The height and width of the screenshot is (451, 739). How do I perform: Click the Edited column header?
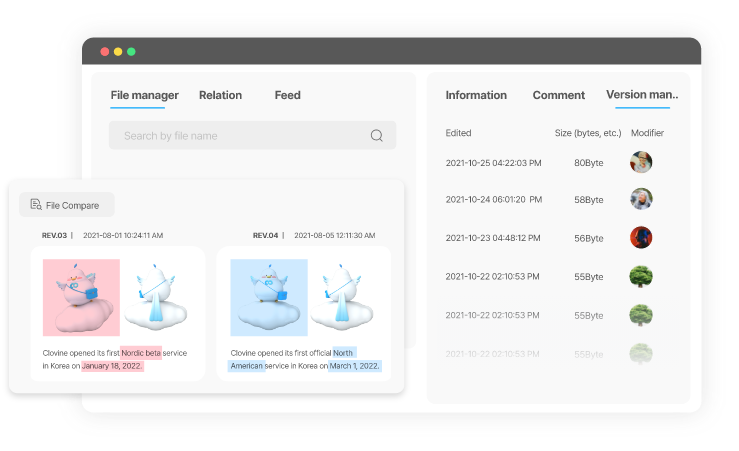pos(458,133)
